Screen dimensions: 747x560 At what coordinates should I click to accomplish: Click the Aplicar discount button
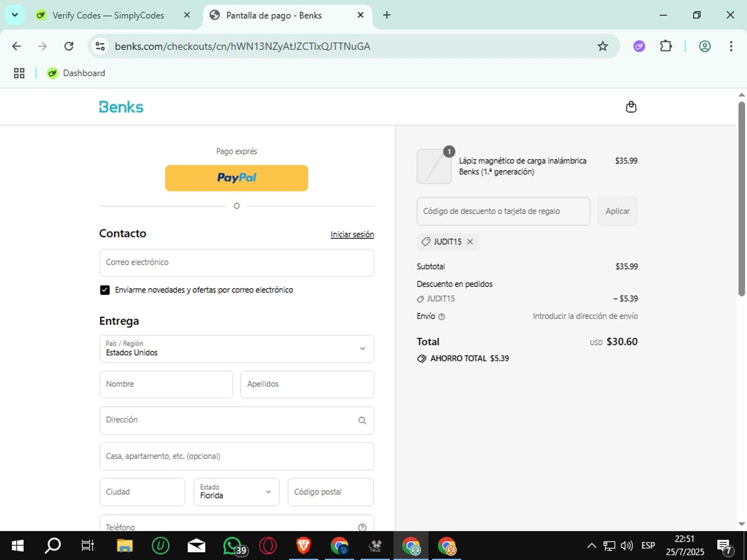pos(618,211)
